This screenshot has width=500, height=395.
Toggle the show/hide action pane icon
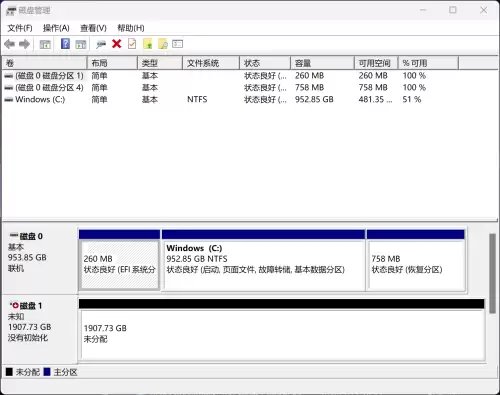(81, 44)
